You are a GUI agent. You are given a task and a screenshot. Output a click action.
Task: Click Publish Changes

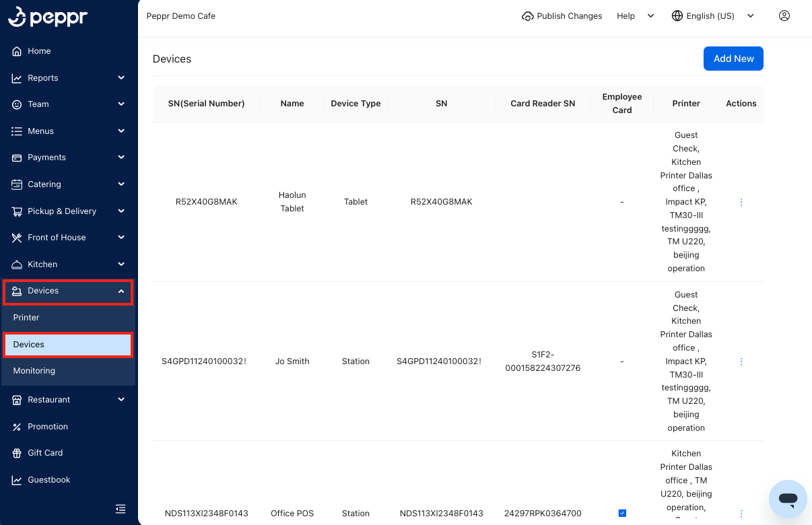[x=562, y=15]
